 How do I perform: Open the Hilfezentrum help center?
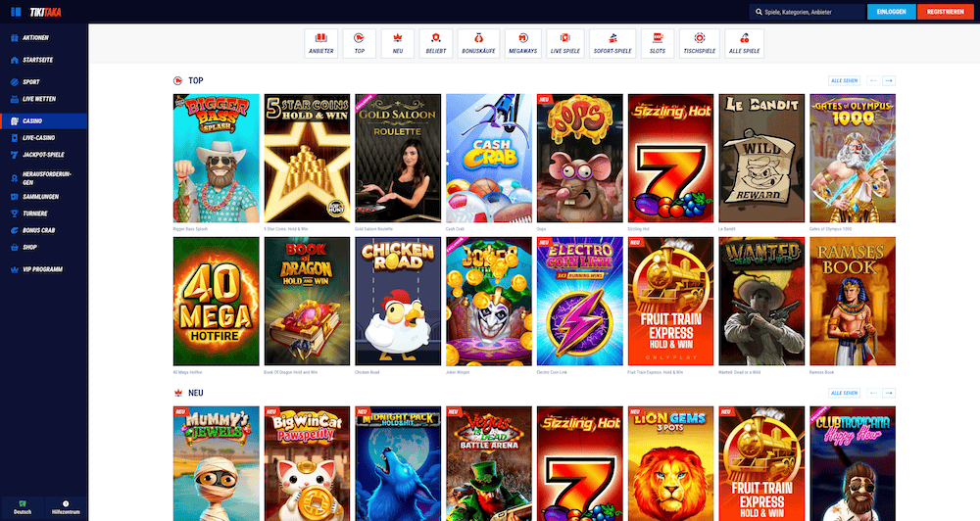[x=65, y=505]
